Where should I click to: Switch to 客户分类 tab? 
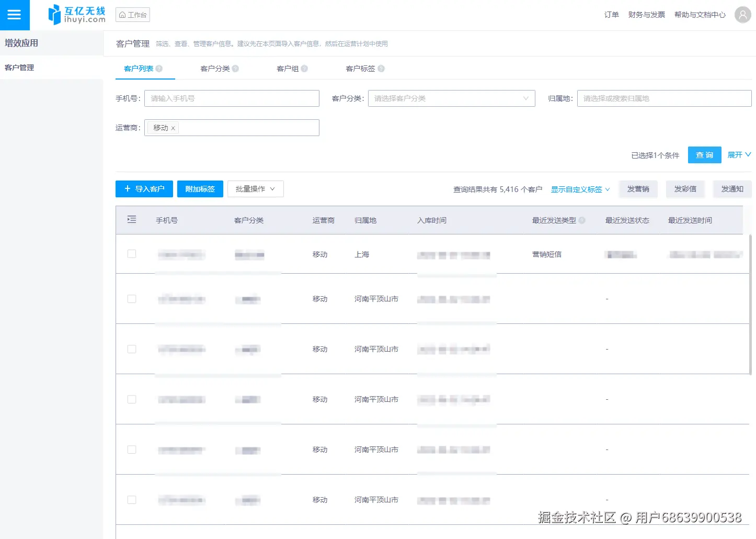[x=215, y=69]
